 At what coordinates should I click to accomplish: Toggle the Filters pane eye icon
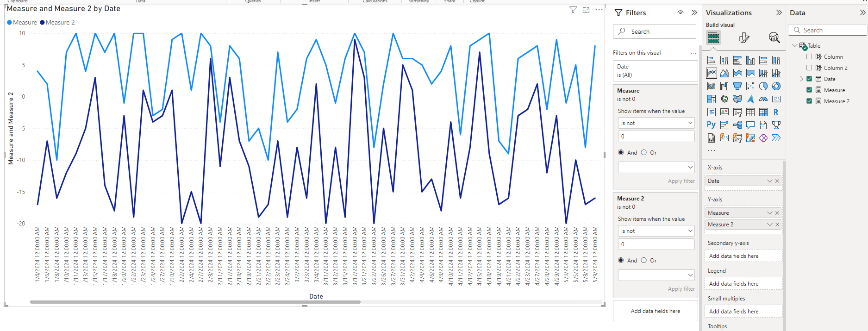click(681, 12)
